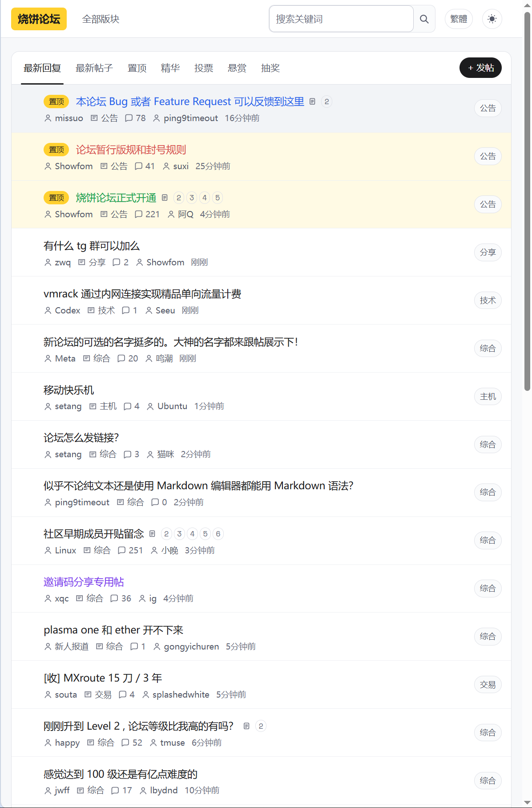Viewport: 532px width, 808px height.
Task: Open the 烧饼论坛 logo home link
Action: point(39,19)
